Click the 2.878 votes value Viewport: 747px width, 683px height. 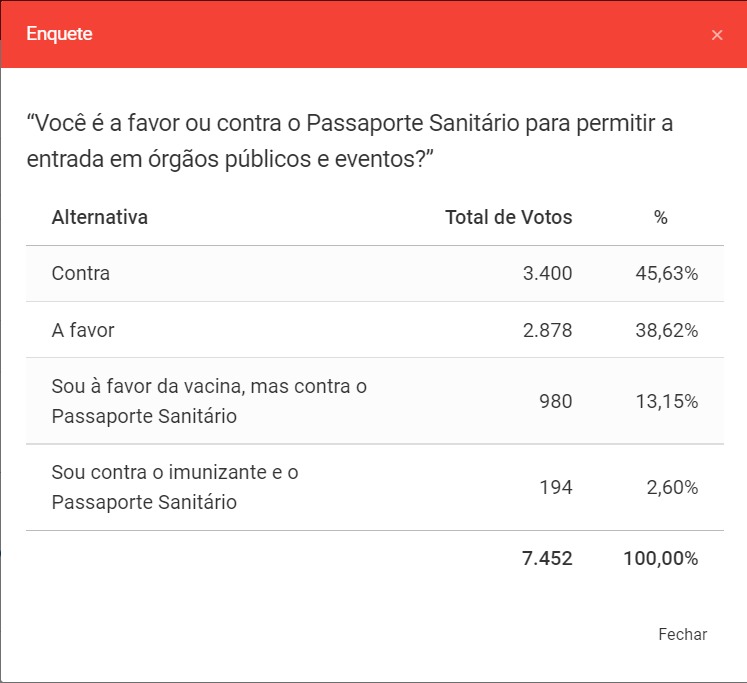point(547,329)
